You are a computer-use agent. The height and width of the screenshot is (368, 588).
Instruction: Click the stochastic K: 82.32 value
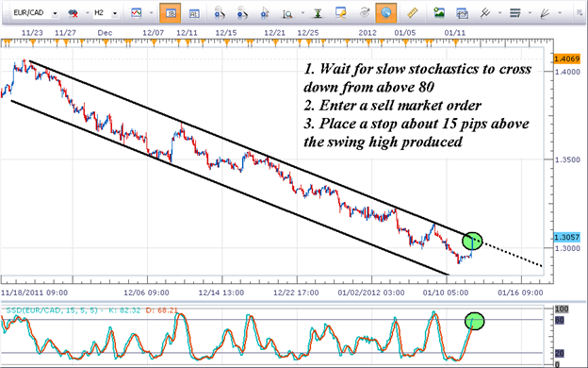pos(124,310)
